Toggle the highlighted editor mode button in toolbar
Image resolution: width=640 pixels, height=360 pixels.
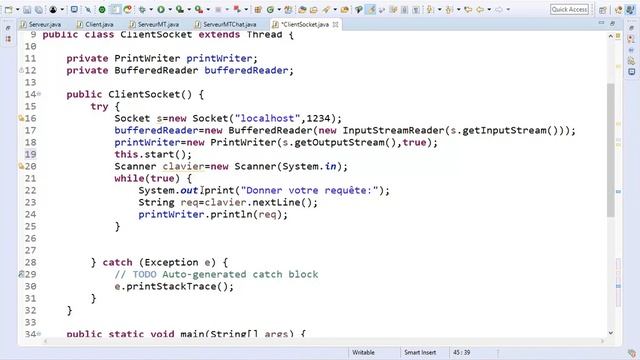(371, 9)
